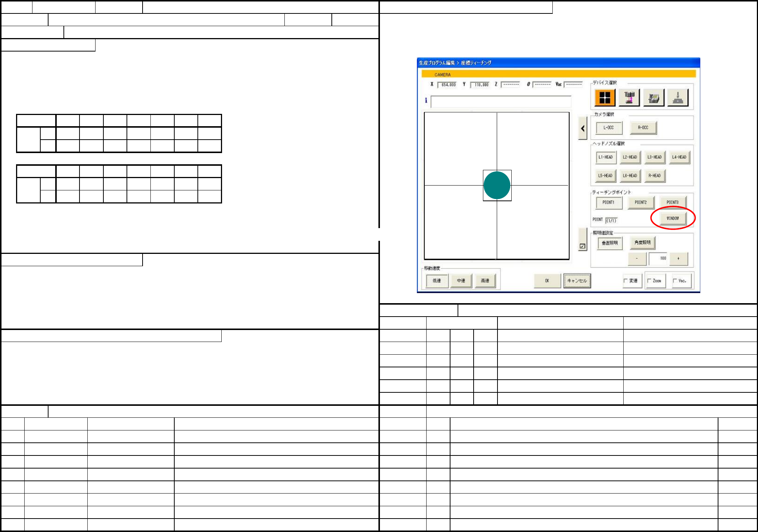Click the small arrow-box icon button
This screenshot has height=532, width=758.
(x=583, y=246)
